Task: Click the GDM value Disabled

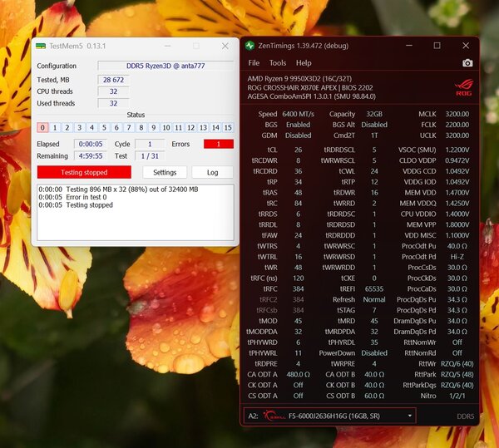Action: (x=299, y=135)
